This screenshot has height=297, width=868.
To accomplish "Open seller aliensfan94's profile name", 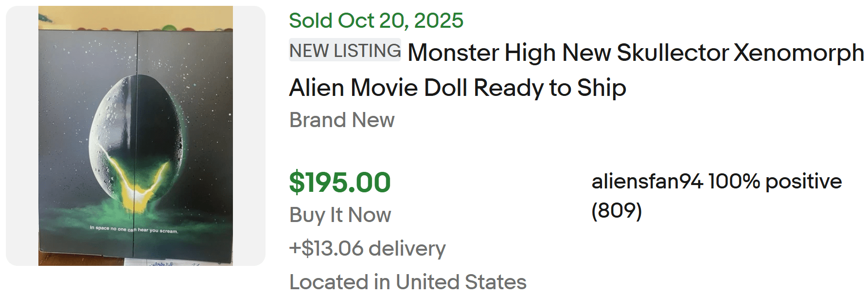I will (x=647, y=181).
